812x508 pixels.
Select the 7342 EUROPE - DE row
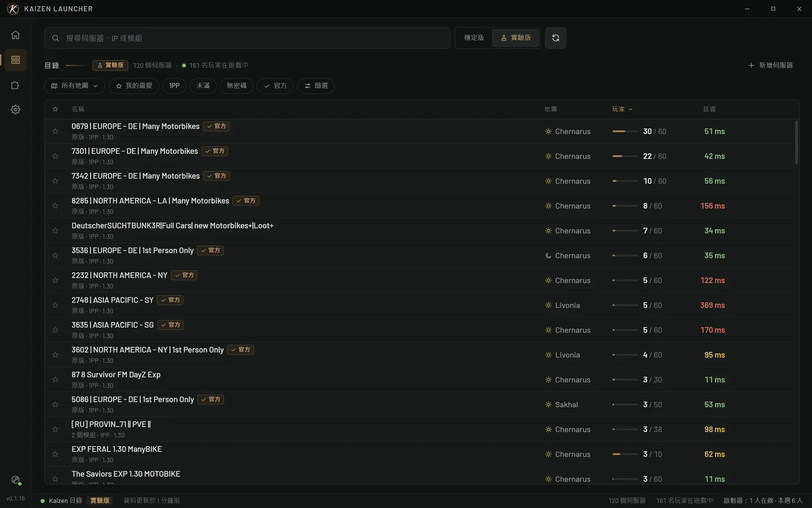420,181
